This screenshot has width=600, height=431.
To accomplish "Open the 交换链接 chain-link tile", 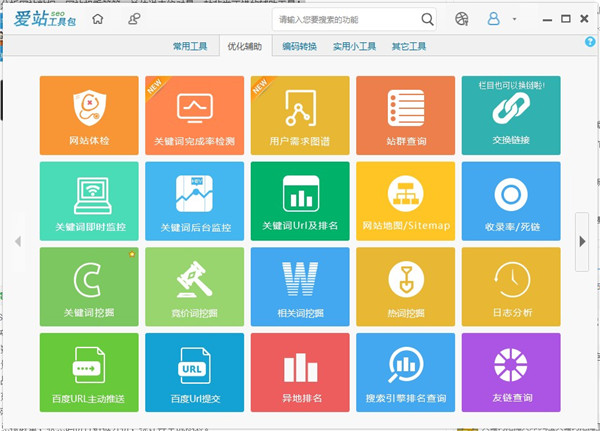I will point(511,115).
